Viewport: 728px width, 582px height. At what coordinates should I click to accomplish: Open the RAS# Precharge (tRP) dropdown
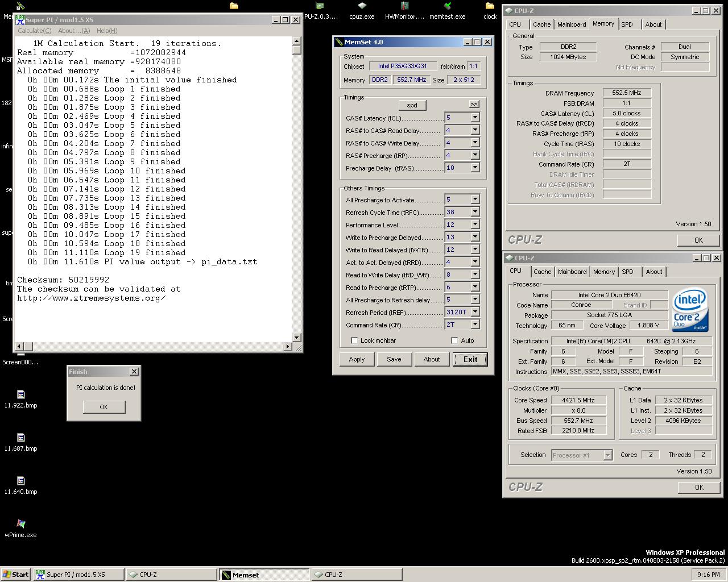(x=475, y=155)
